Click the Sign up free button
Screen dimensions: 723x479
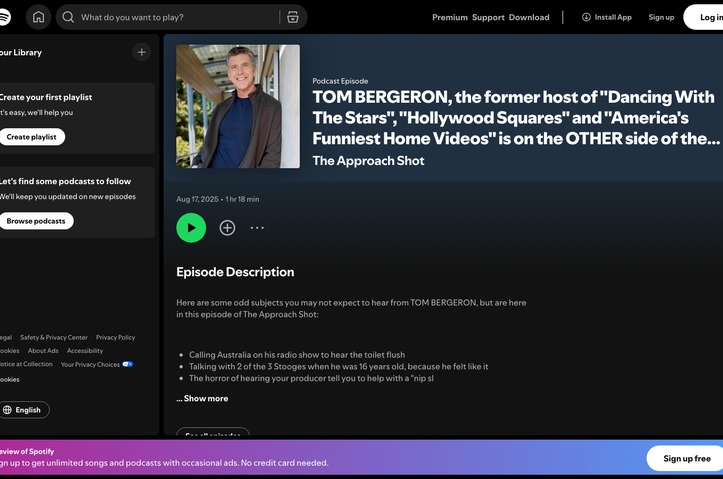point(686,458)
